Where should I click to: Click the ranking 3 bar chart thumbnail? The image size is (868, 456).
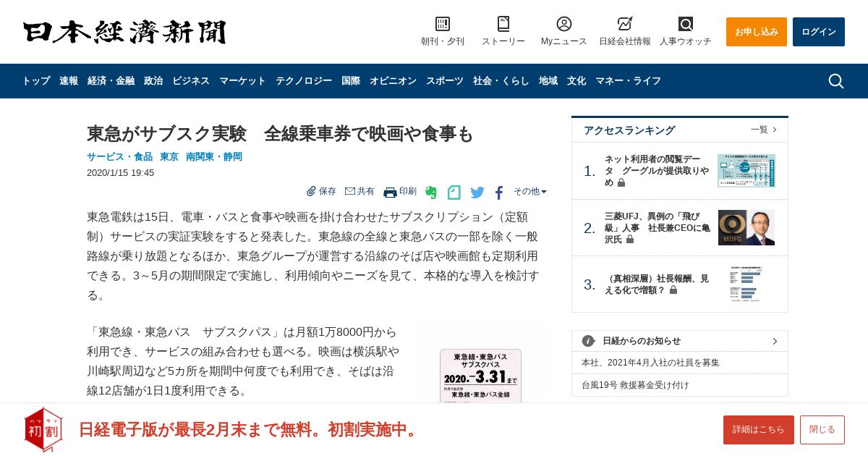(x=746, y=284)
